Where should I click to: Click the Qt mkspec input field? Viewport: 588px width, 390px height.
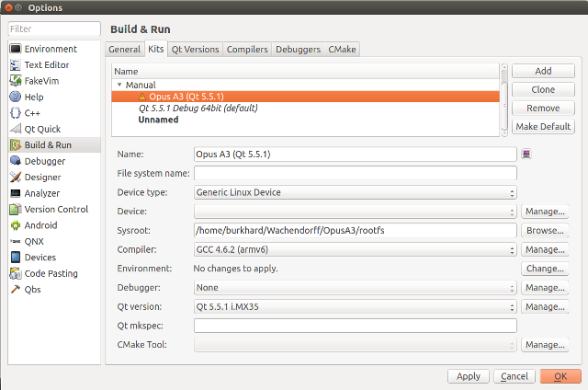coord(356,326)
